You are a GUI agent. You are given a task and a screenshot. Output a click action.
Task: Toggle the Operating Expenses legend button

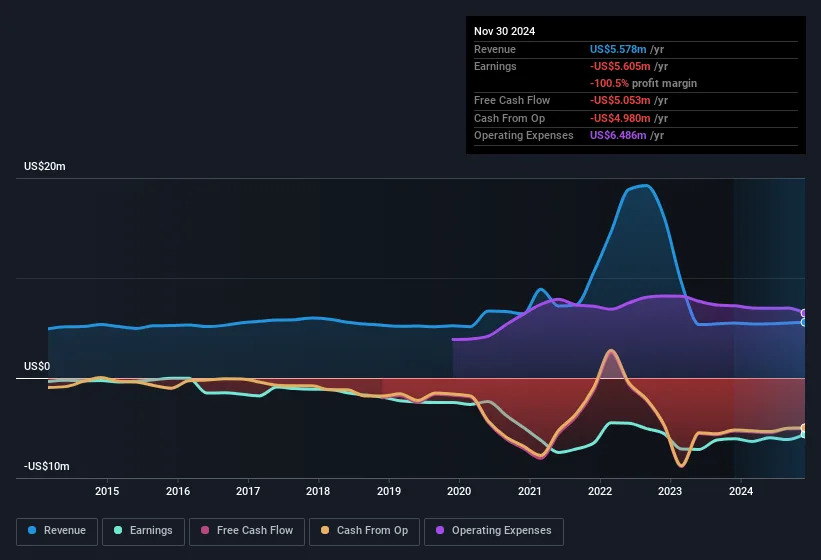click(494, 531)
